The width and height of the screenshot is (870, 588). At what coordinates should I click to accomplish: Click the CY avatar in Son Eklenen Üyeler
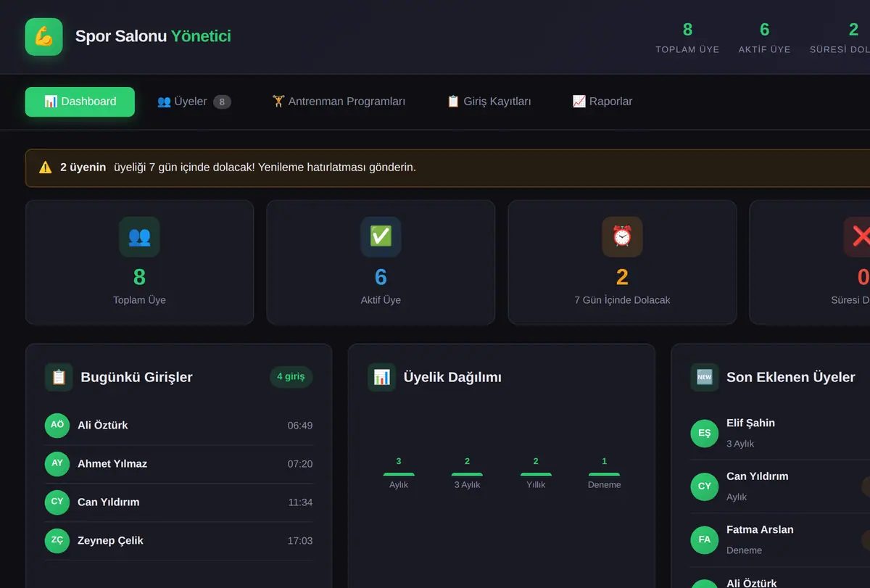pos(705,486)
